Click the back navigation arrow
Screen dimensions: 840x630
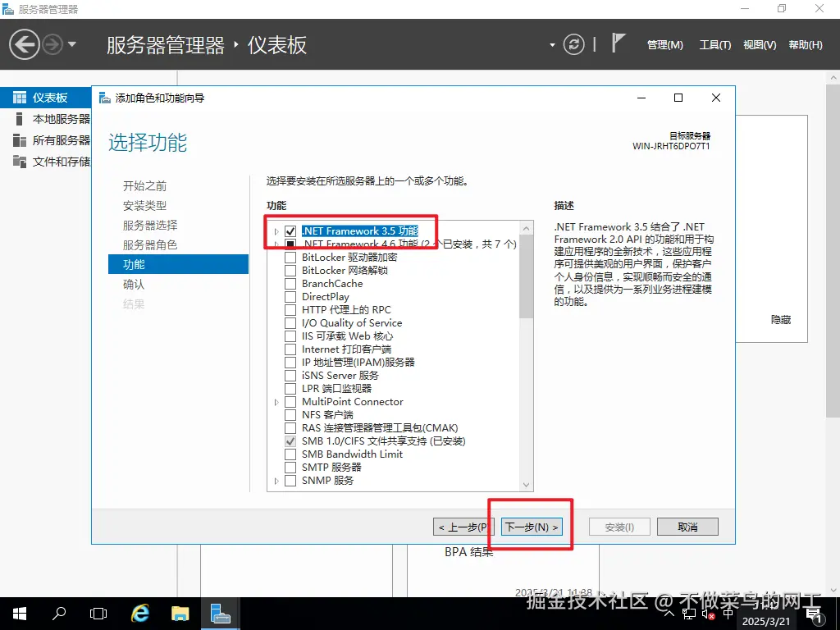point(25,43)
